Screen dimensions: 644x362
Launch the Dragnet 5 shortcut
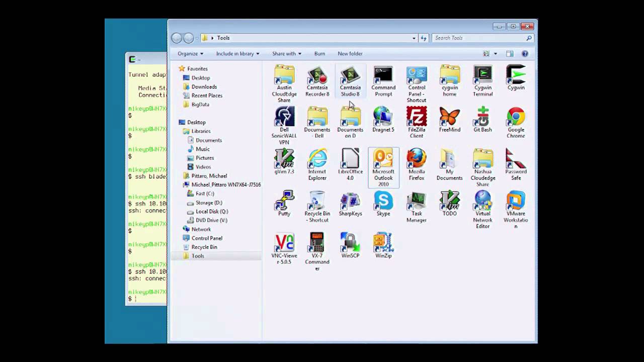point(383,120)
